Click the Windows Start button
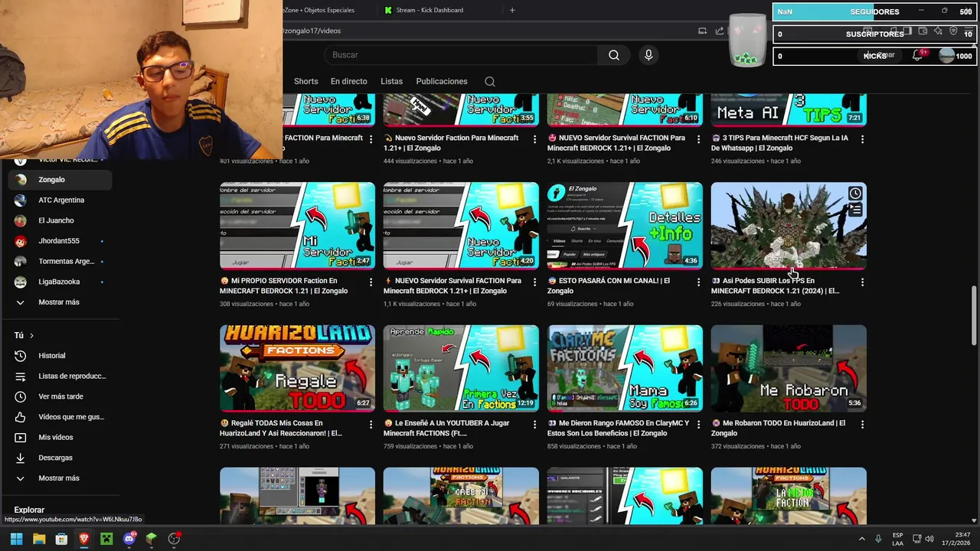980x551 pixels. 16,539
